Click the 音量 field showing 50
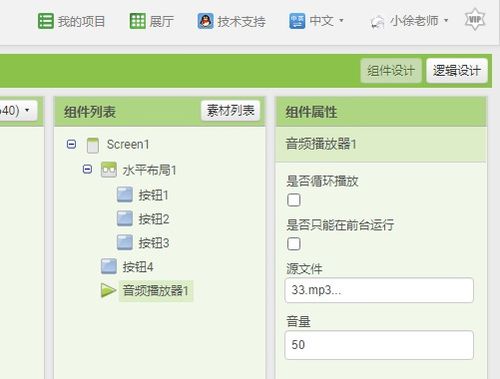Viewport: 500px width, 379px height. [x=379, y=345]
